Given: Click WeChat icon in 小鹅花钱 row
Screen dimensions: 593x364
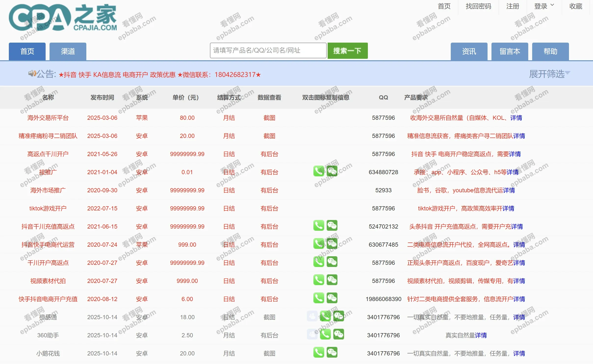Looking at the screenshot, I should pos(332,352).
